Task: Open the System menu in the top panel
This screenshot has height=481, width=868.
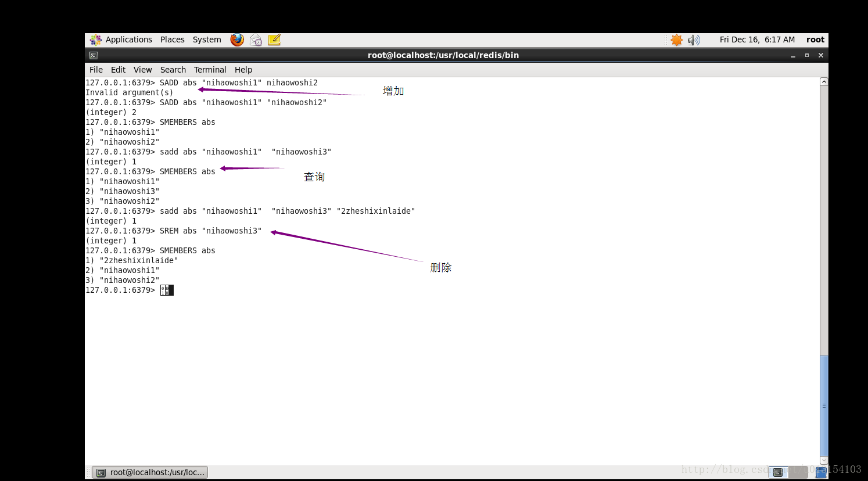Action: pos(207,40)
